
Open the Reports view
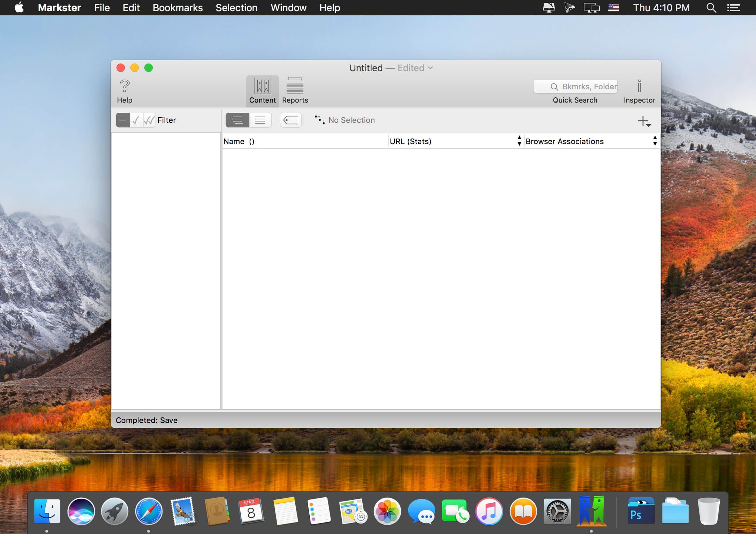coord(295,90)
